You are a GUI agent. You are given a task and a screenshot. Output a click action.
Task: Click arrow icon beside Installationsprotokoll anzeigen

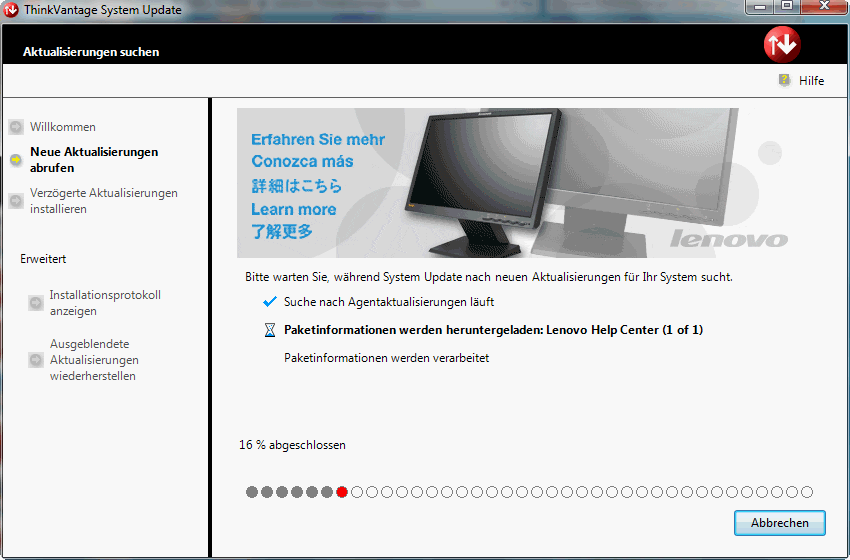point(36,302)
